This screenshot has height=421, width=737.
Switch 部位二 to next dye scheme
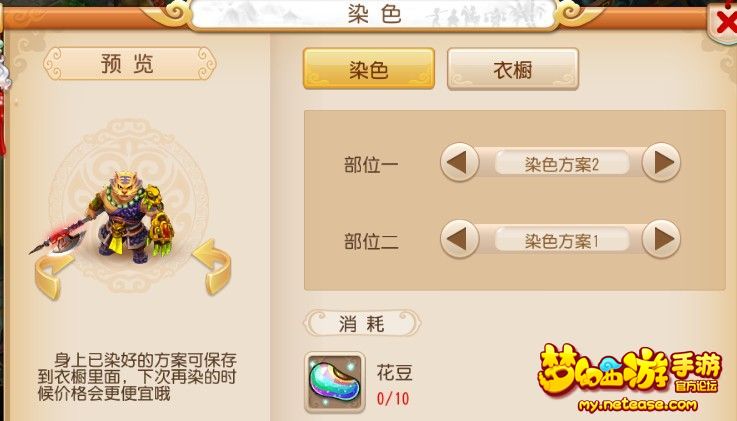point(661,240)
